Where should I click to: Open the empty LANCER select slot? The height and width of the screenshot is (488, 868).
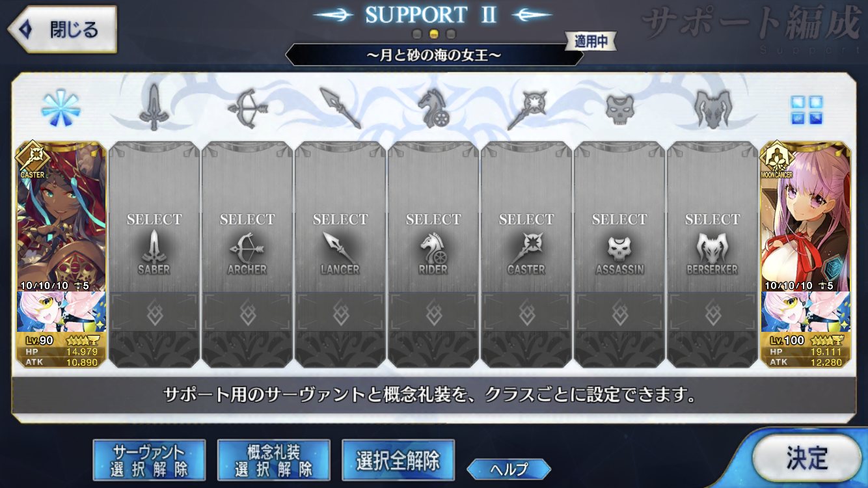click(x=340, y=254)
